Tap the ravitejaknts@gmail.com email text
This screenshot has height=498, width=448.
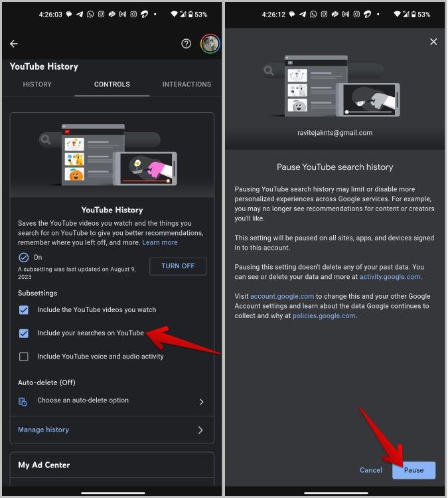point(335,133)
